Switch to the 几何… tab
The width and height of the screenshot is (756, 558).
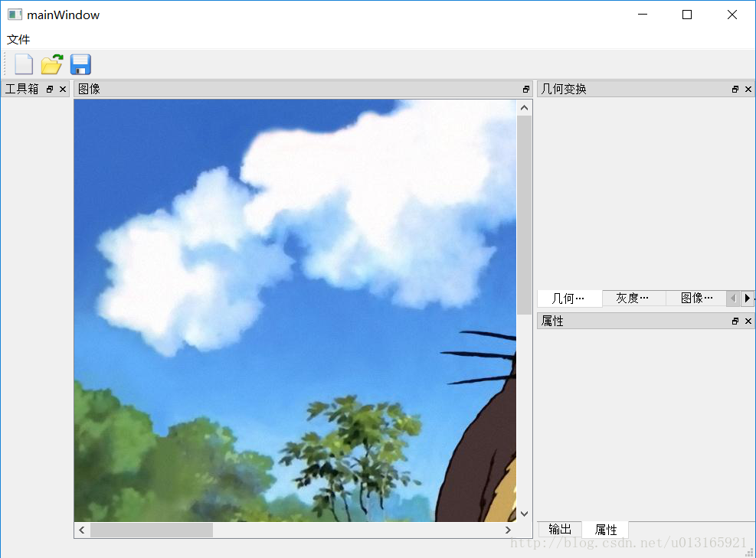coord(569,299)
